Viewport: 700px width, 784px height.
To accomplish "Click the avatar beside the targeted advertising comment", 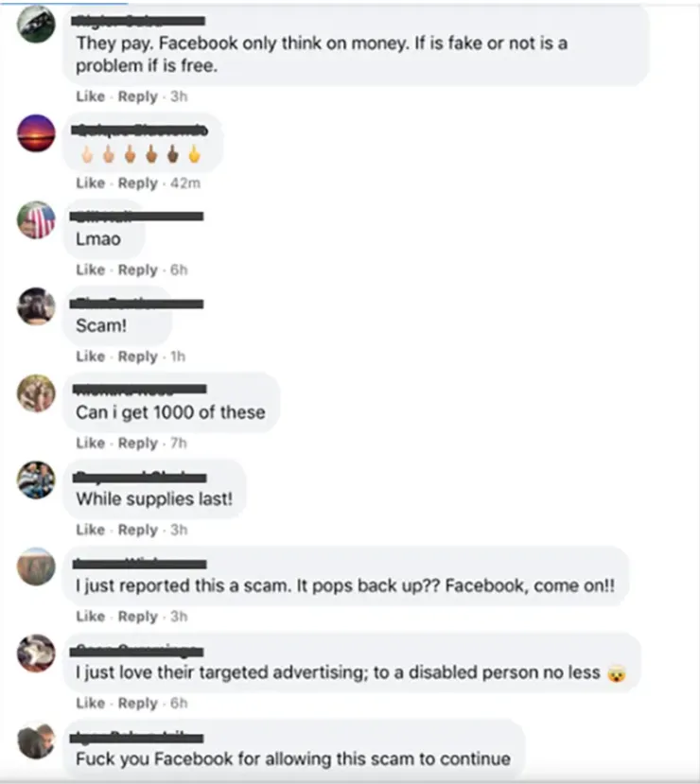I will (x=36, y=653).
